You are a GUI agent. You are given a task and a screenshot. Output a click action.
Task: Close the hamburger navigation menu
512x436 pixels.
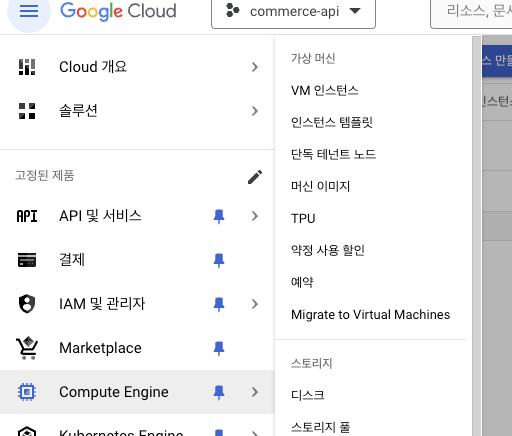29,12
